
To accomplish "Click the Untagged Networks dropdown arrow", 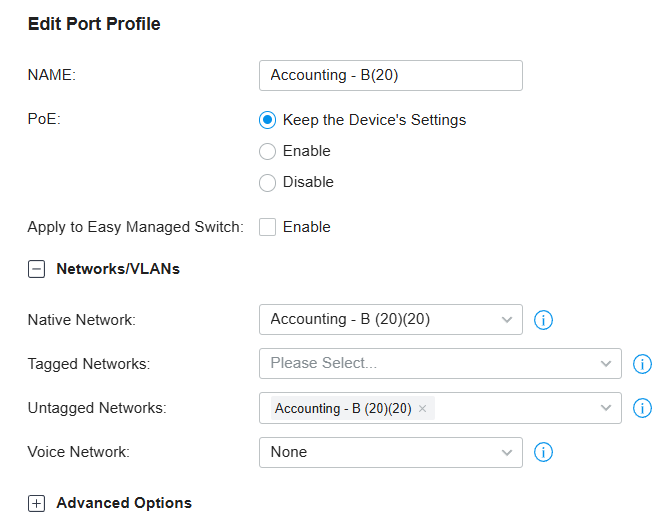I will pos(606,408).
